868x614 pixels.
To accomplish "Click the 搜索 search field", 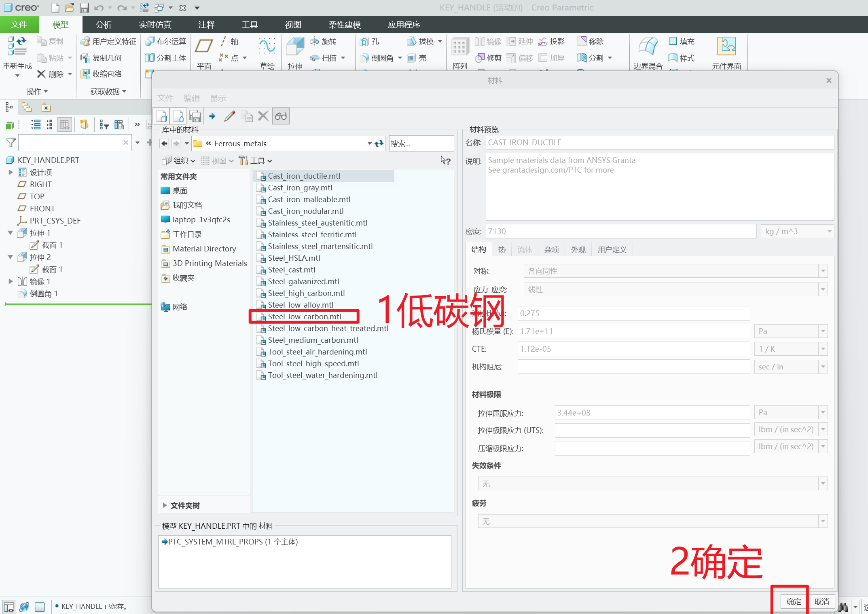I will click(421, 143).
